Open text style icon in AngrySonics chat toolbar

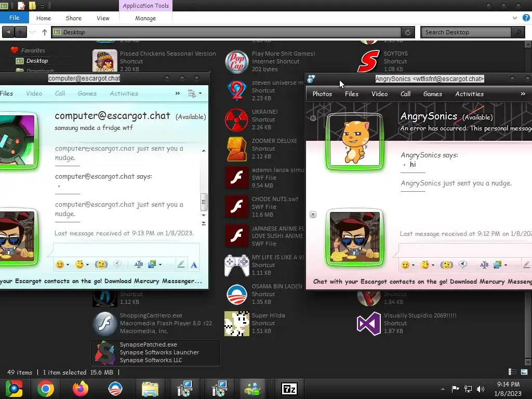(x=484, y=264)
